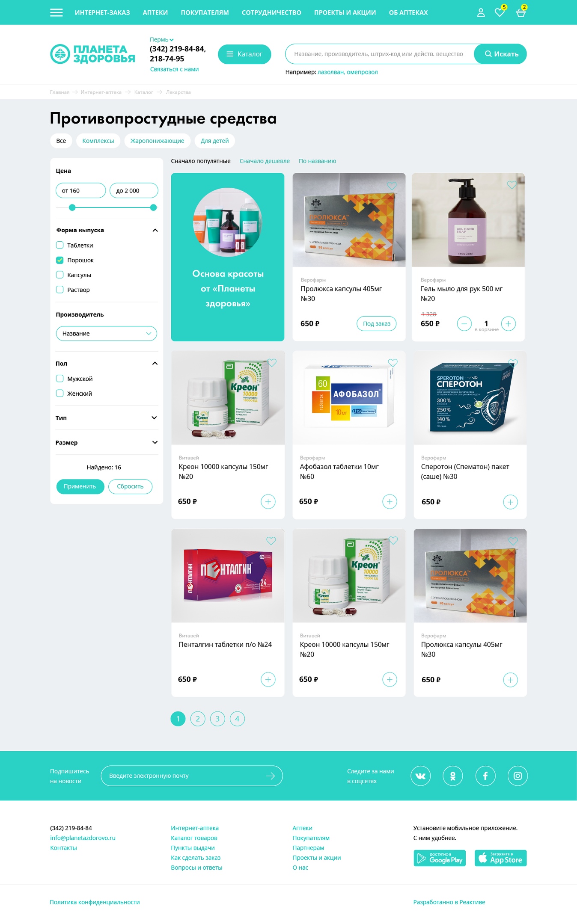This screenshot has width=577, height=924.
Task: Check the Таблетки checkbox
Action: coord(60,245)
